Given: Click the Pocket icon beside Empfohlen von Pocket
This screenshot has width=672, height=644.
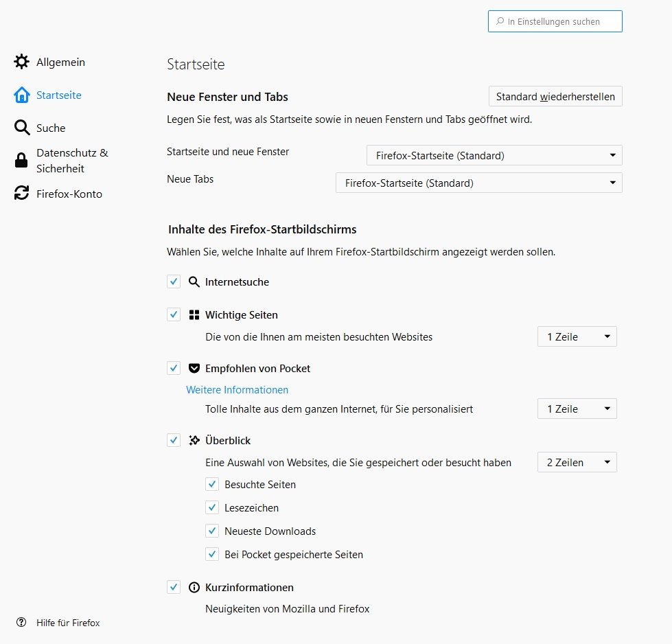Looking at the screenshot, I should 194,369.
